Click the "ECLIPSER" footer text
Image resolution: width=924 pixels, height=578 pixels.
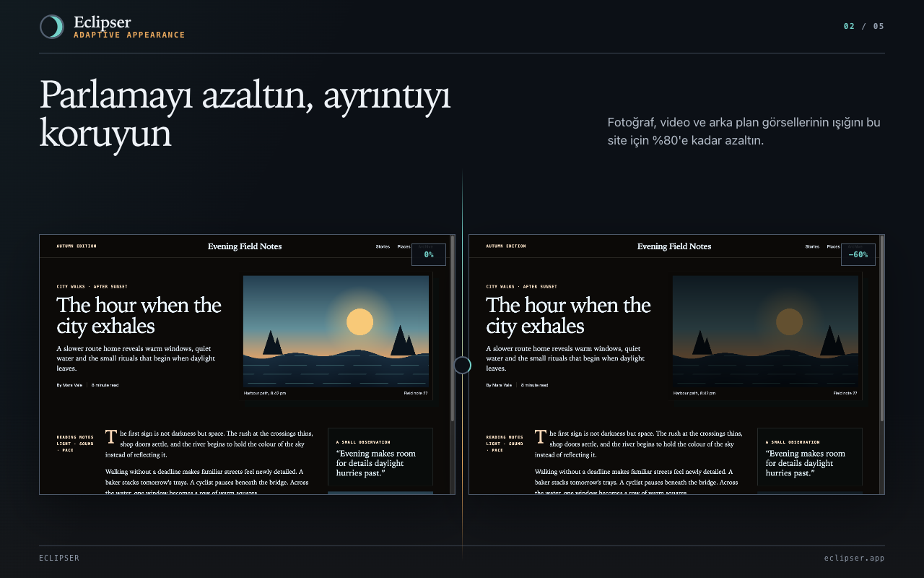click(59, 558)
